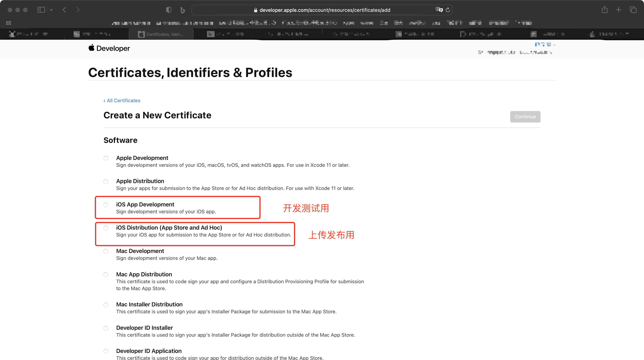Click the Mac App Distribution label
Image resolution: width=644 pixels, height=360 pixels.
(144, 274)
